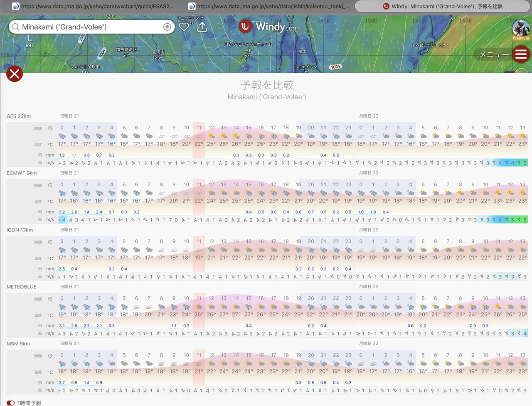Click the フルンボイル市 map label
The height and width of the screenshot is (406, 532).
tap(85, 66)
